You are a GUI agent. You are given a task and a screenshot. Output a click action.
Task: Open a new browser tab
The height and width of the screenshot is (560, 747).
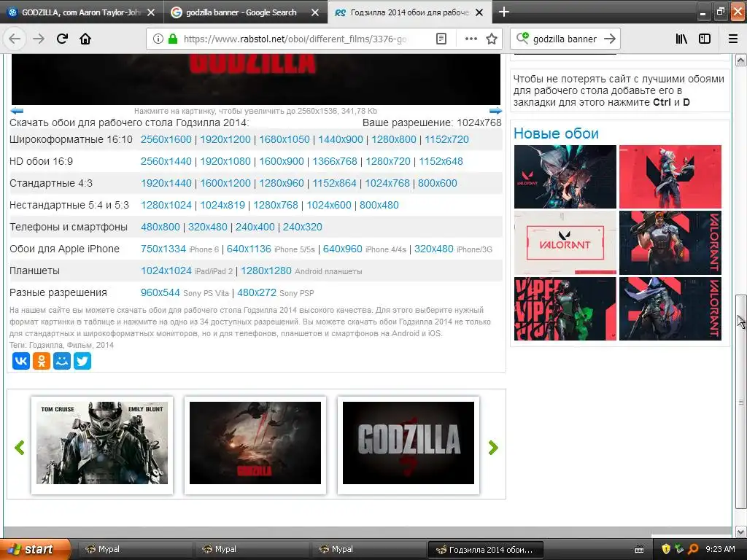coord(503,12)
